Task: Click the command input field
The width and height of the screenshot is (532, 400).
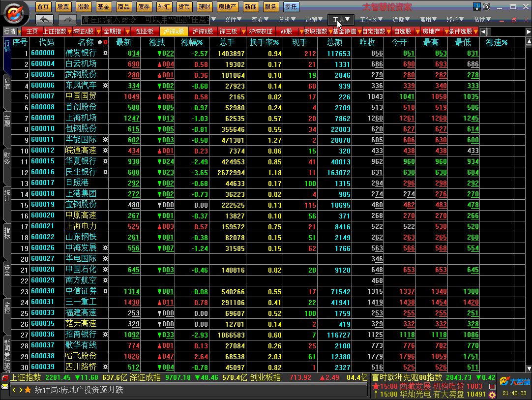Action: click(x=146, y=20)
